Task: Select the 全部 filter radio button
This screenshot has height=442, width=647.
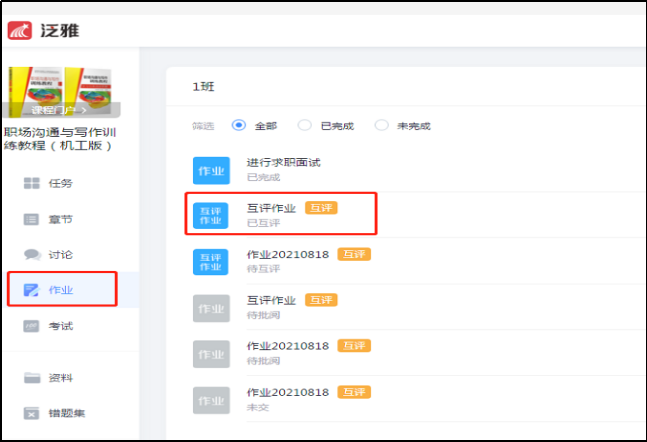Action: (239, 125)
